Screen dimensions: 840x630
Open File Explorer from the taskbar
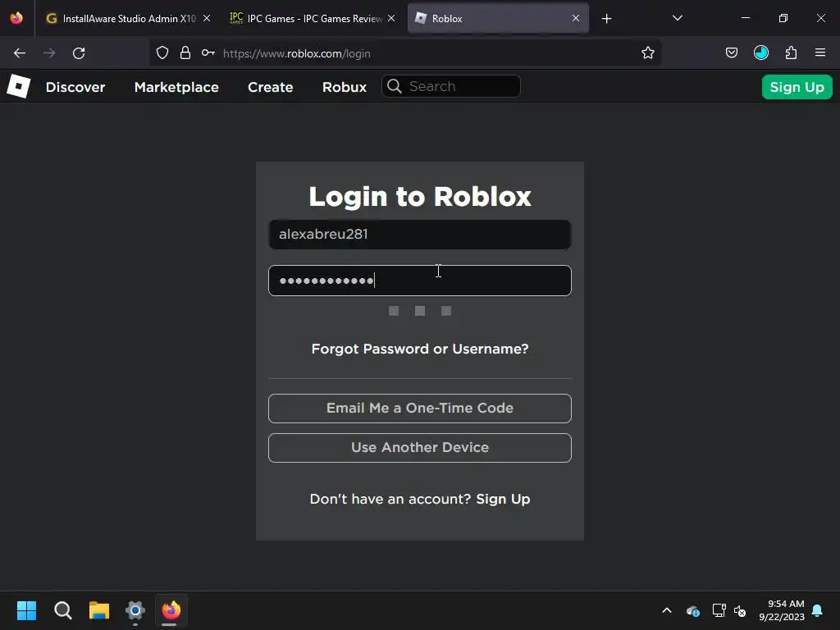(99, 610)
